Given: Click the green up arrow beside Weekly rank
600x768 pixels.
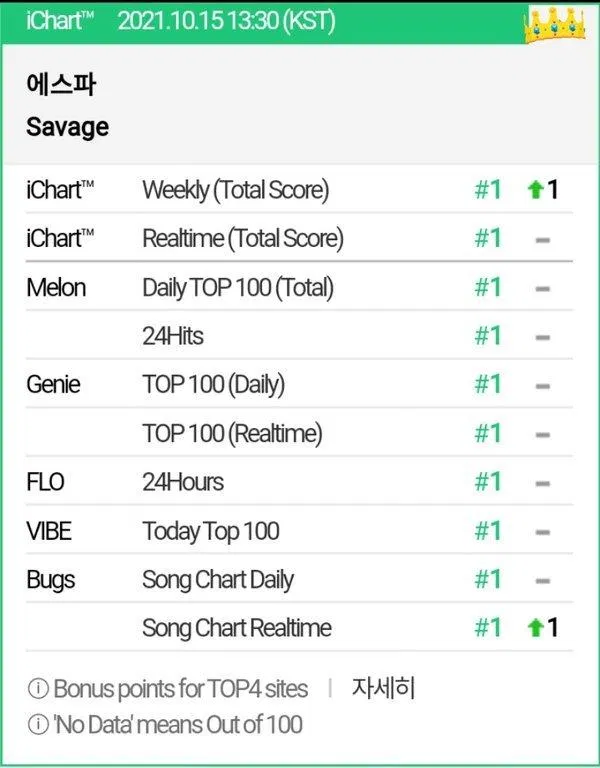Looking at the screenshot, I should coord(534,190).
